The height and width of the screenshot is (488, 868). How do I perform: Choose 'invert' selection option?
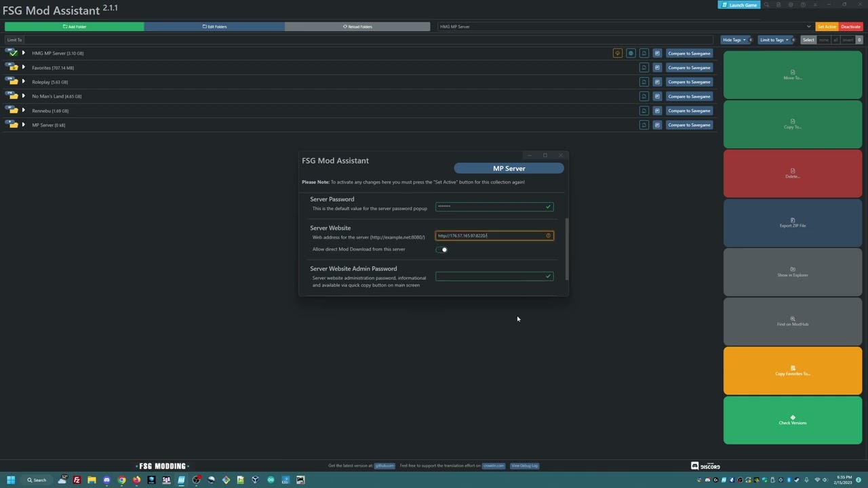tap(848, 40)
